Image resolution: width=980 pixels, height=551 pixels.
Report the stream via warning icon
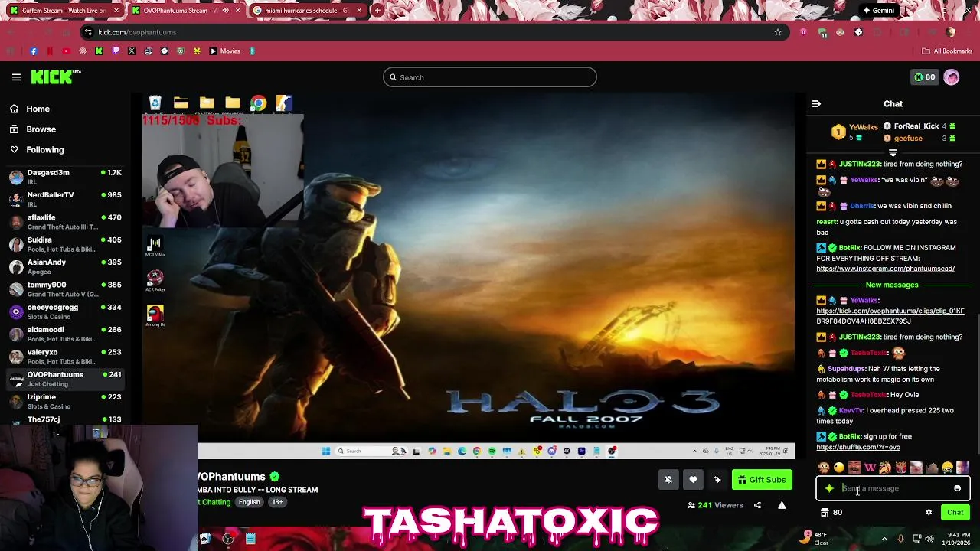point(782,505)
